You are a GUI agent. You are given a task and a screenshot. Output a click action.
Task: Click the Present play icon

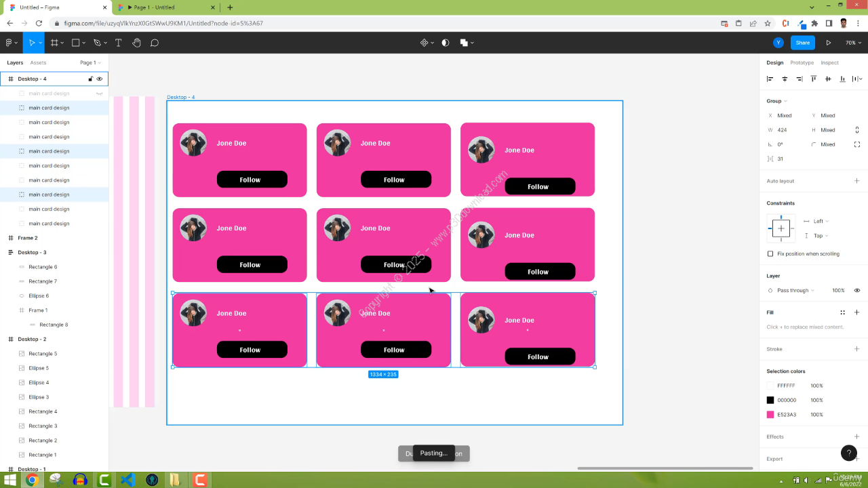click(x=828, y=43)
